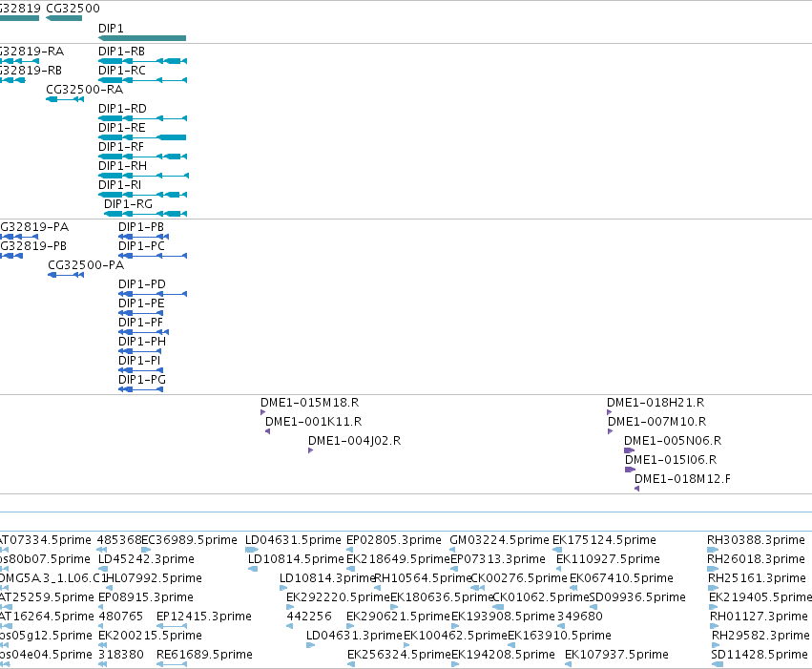Click the EK163910.5prime EST label

559,637
